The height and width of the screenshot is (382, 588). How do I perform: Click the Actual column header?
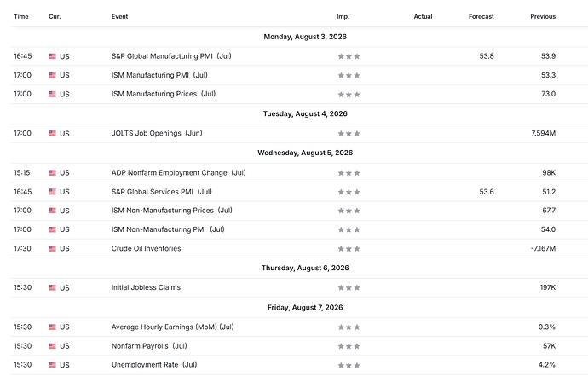click(423, 16)
